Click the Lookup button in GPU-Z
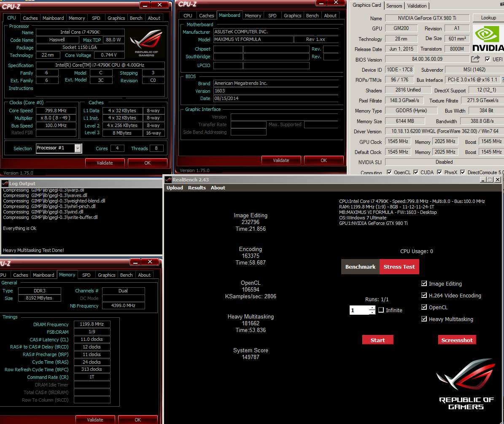 (488, 18)
